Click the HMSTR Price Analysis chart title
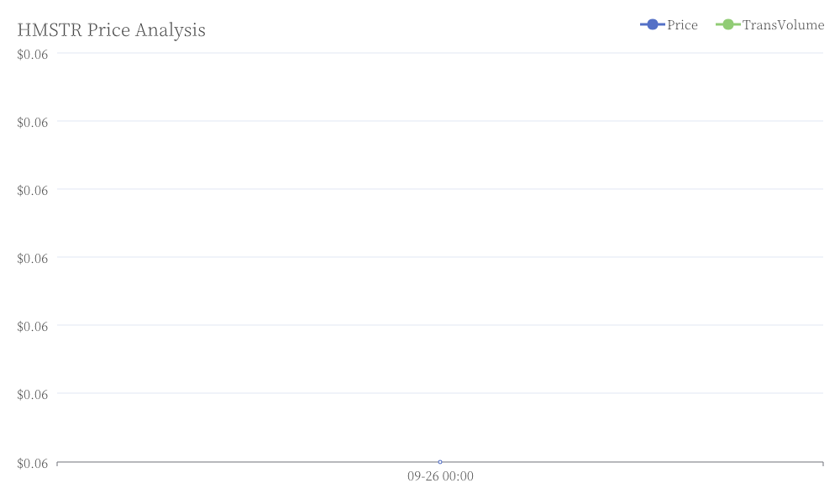Image resolution: width=840 pixels, height=504 pixels. [x=112, y=30]
